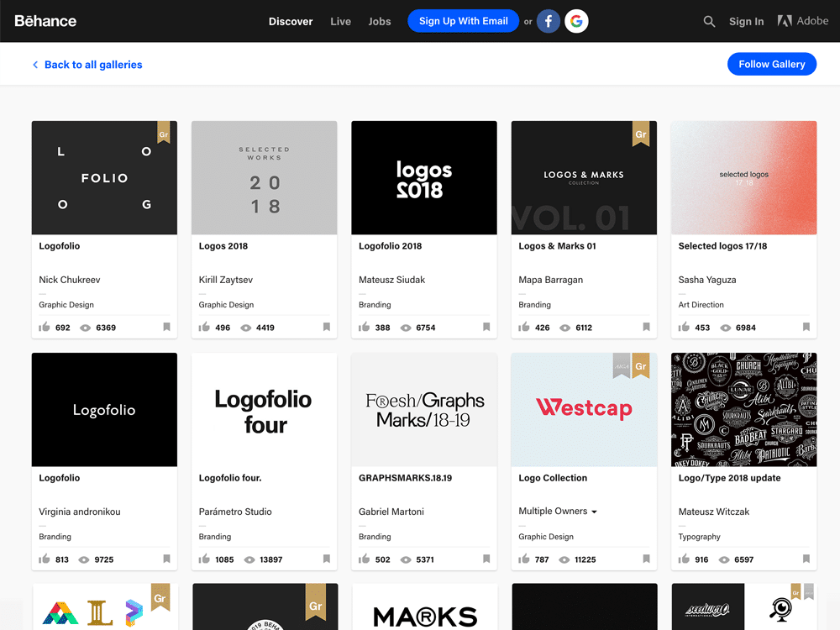This screenshot has width=840, height=630.
Task: Bookmark Virginia andronikou's Logofolio project
Action: 166,559
